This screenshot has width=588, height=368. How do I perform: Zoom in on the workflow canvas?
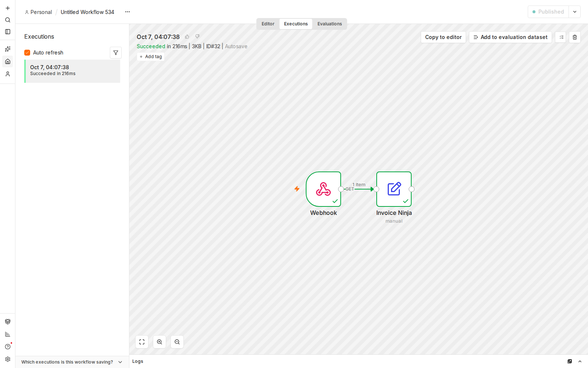159,342
